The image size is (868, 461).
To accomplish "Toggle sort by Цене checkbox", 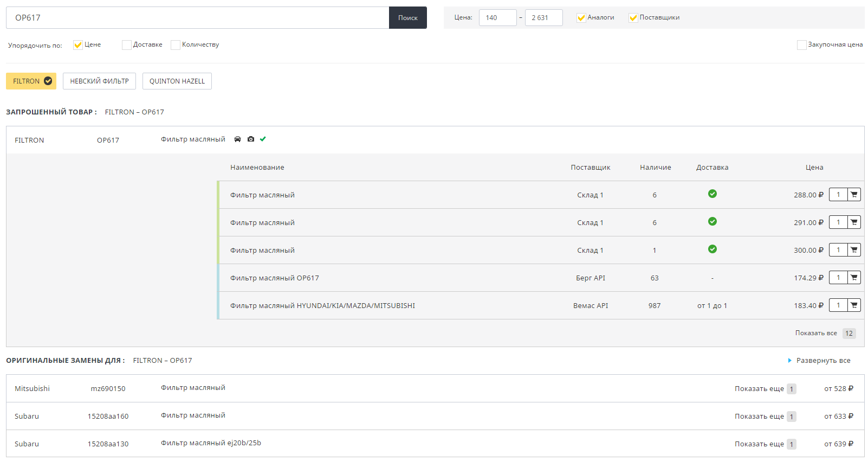I will [x=78, y=45].
